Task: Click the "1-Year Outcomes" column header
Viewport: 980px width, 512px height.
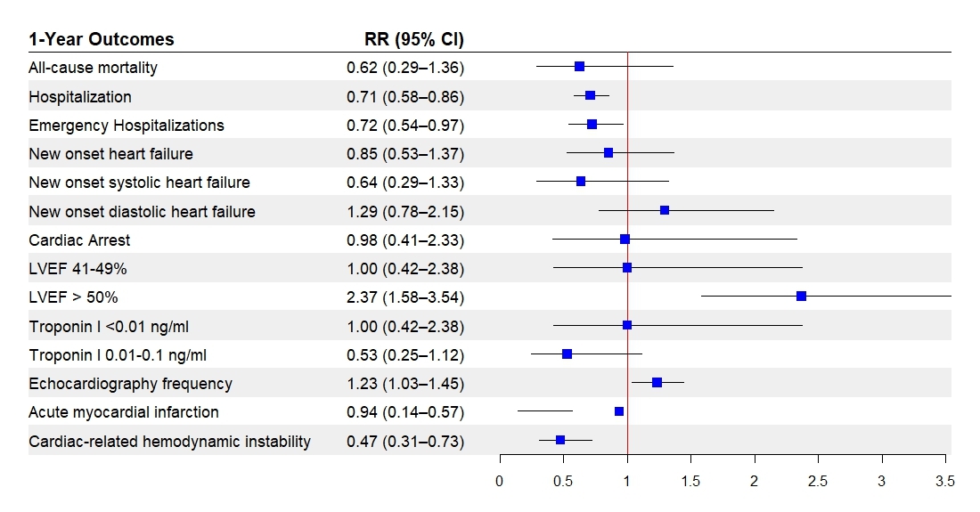Action: [x=102, y=39]
